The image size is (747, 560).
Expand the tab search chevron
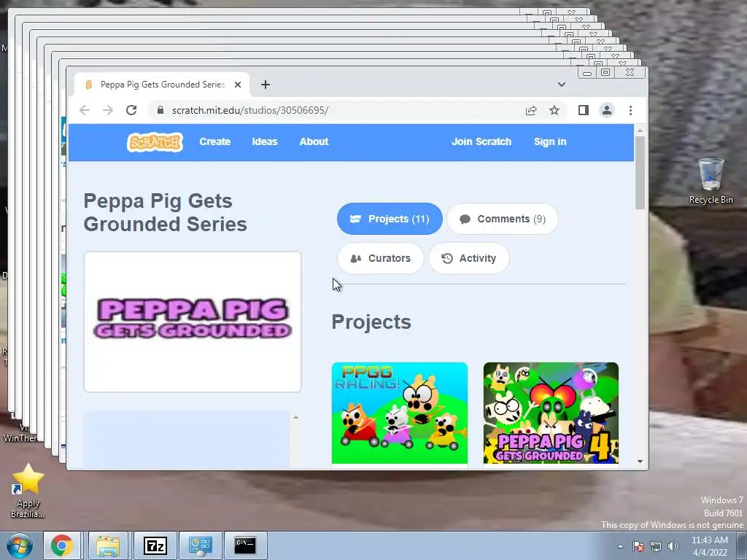[562, 85]
